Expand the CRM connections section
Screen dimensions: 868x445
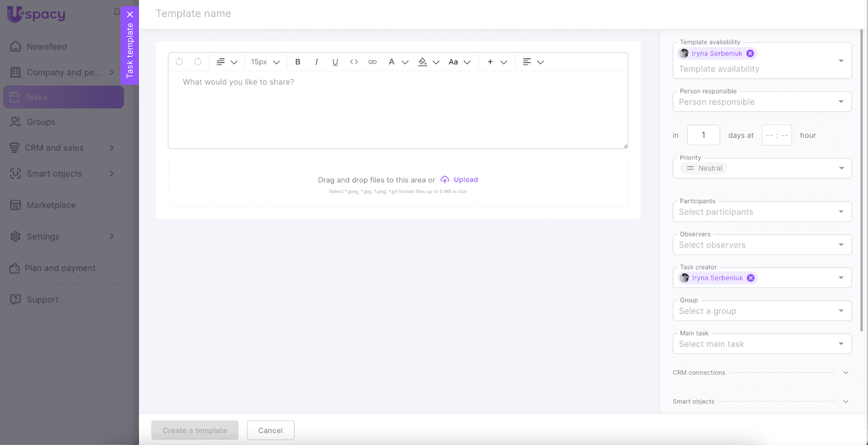coord(845,373)
